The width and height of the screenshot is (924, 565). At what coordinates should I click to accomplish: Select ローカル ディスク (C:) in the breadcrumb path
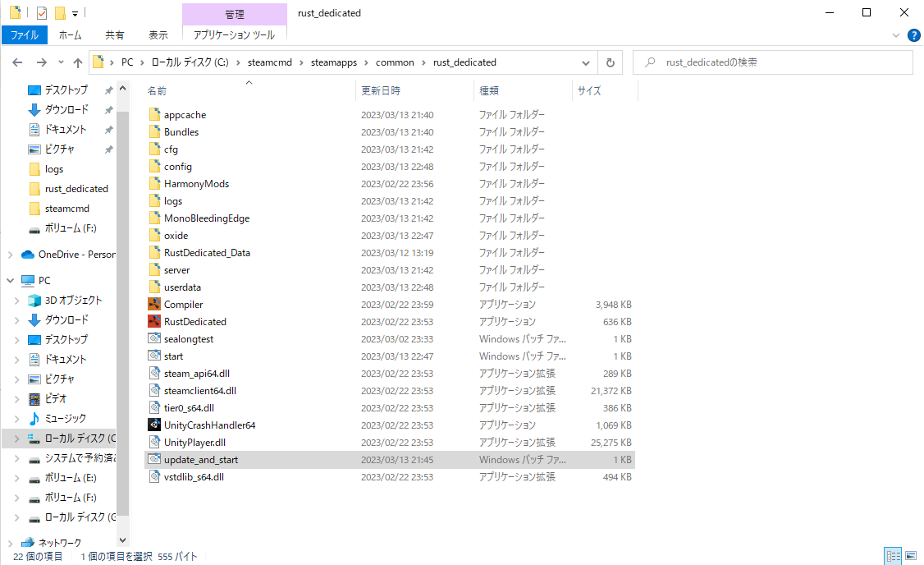[190, 62]
